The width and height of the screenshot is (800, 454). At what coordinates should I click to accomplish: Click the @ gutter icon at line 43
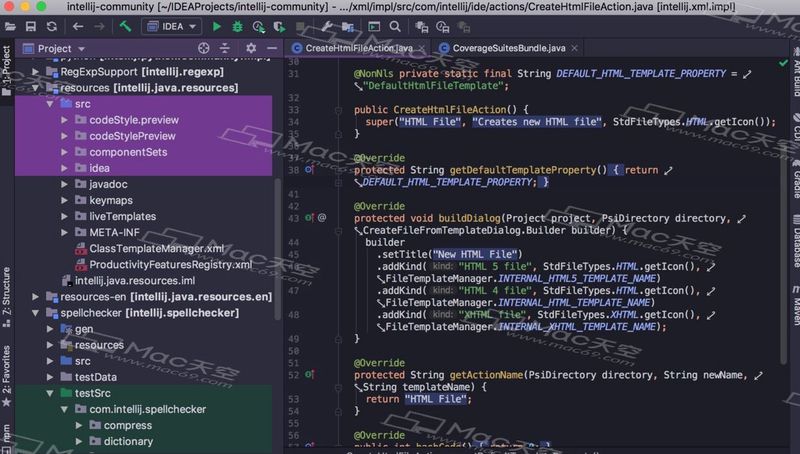pos(322,218)
